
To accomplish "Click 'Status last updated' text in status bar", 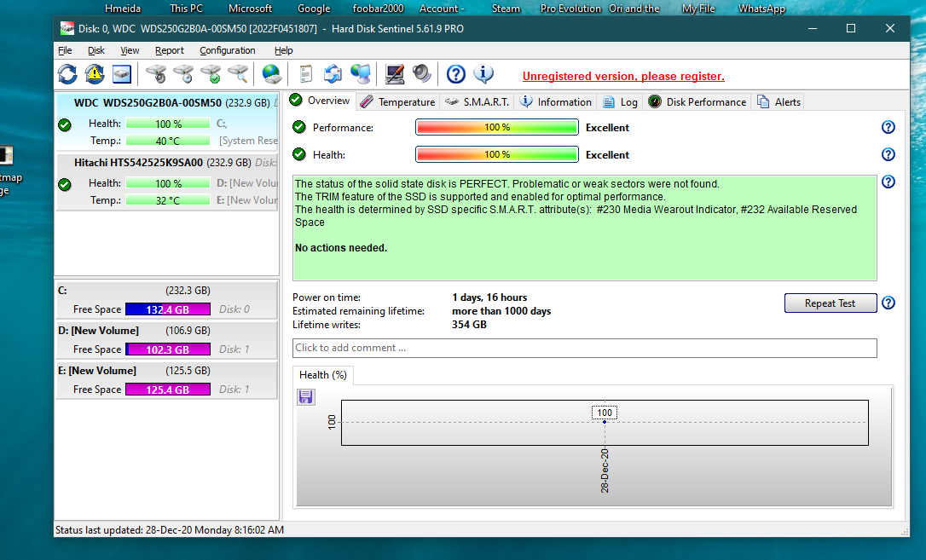I will [x=170, y=530].
